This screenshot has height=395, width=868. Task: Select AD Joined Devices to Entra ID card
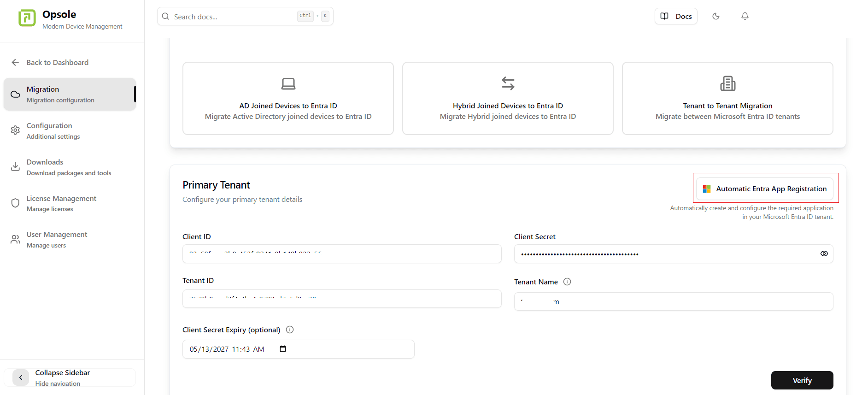(288, 98)
